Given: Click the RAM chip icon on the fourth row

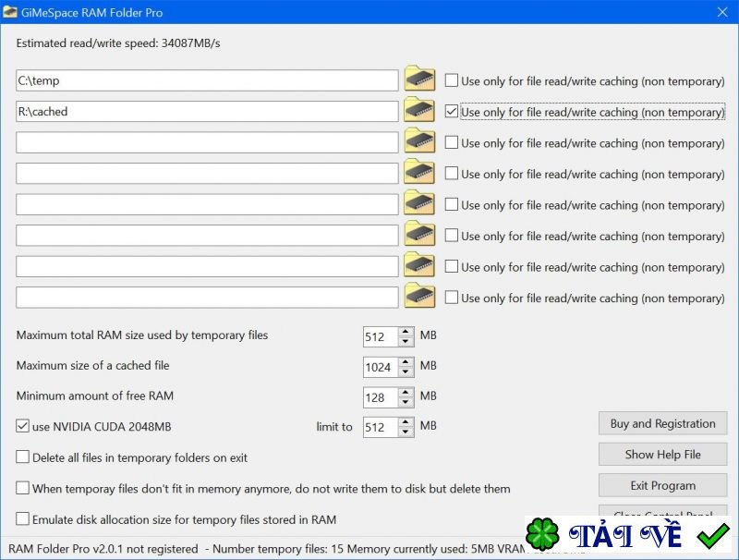Looking at the screenshot, I should coord(418,174).
